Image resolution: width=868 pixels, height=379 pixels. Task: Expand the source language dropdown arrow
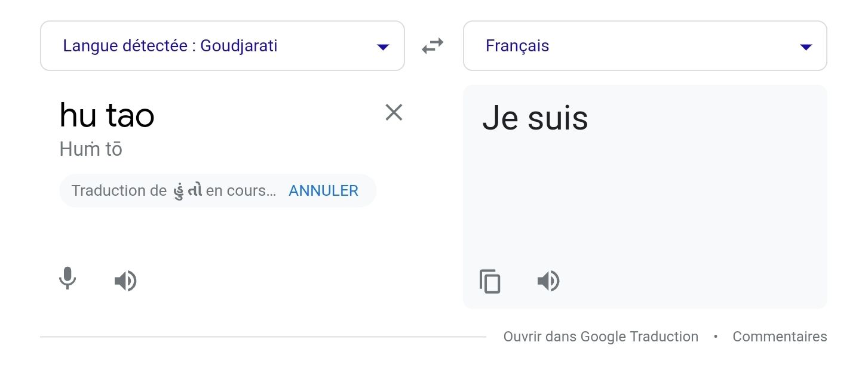[383, 46]
